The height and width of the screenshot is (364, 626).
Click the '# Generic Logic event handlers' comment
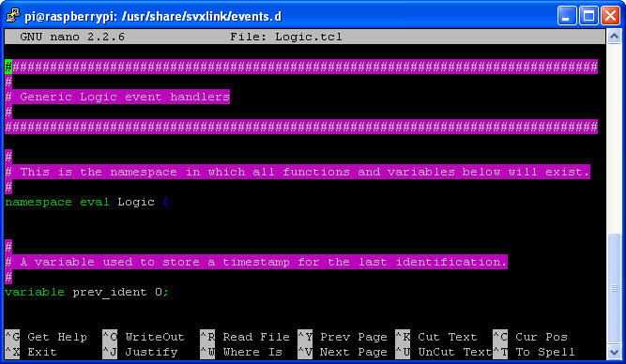click(x=117, y=97)
